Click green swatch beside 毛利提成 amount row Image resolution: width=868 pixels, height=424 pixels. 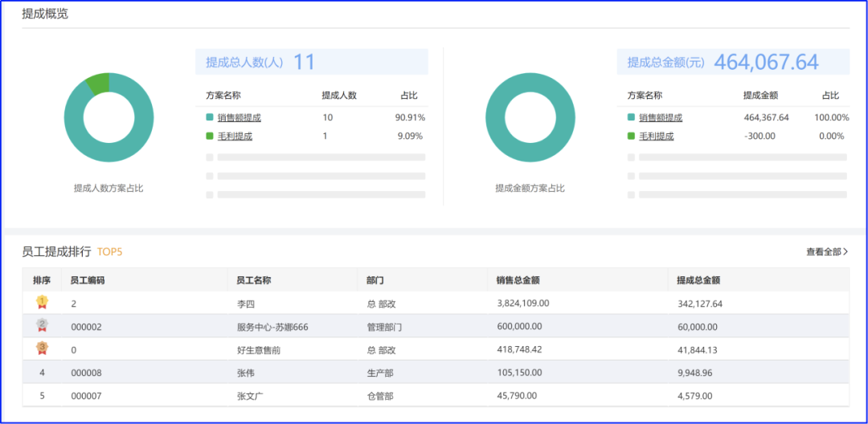(x=631, y=136)
